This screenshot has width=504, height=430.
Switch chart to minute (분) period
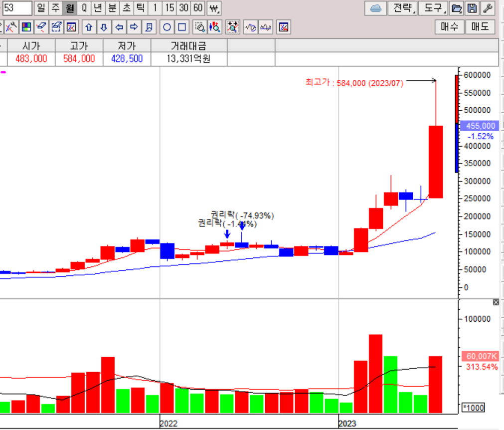pyautogui.click(x=112, y=8)
